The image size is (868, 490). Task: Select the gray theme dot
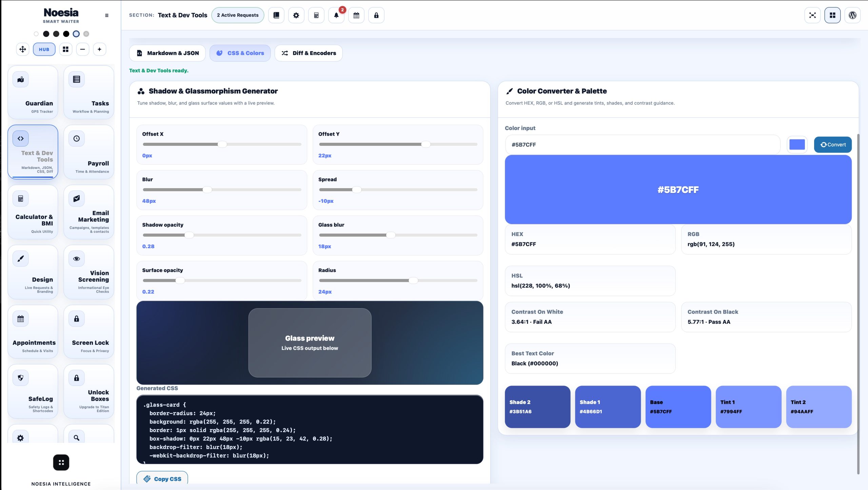(x=86, y=34)
